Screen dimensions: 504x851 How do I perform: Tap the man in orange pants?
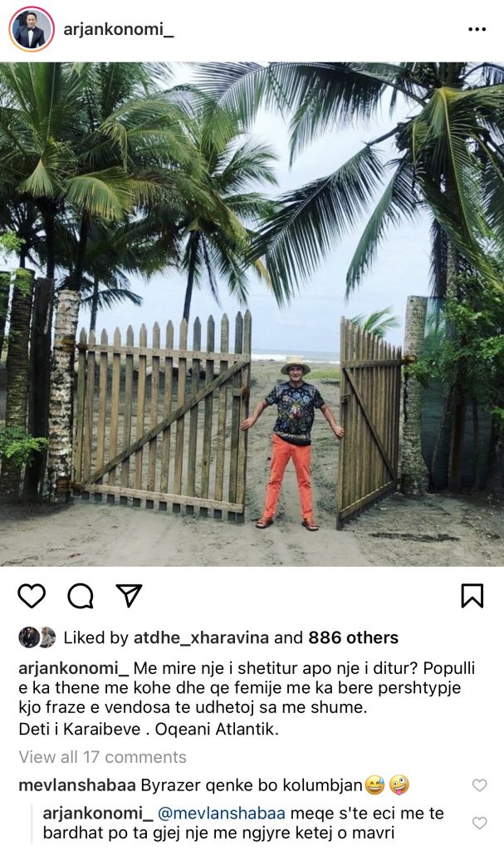[x=293, y=443]
